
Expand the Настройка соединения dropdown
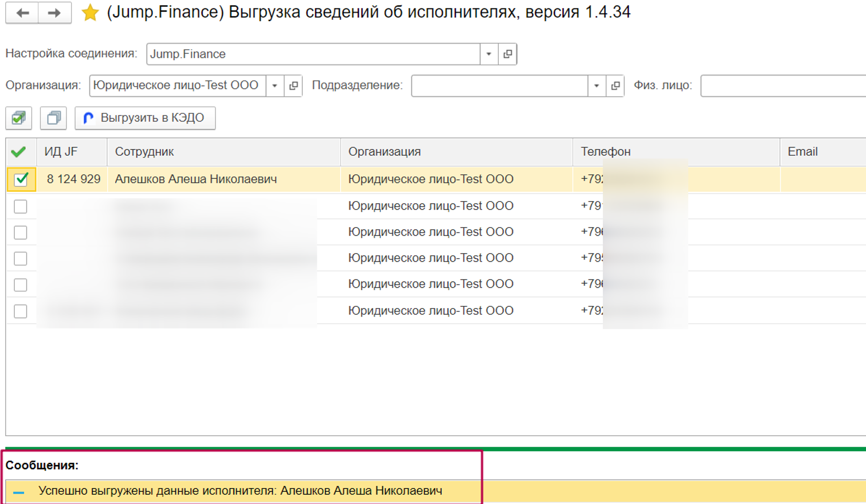tap(489, 54)
